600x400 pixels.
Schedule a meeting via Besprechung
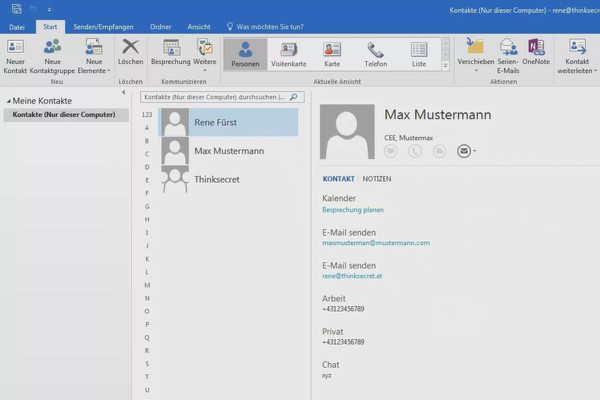pos(171,52)
